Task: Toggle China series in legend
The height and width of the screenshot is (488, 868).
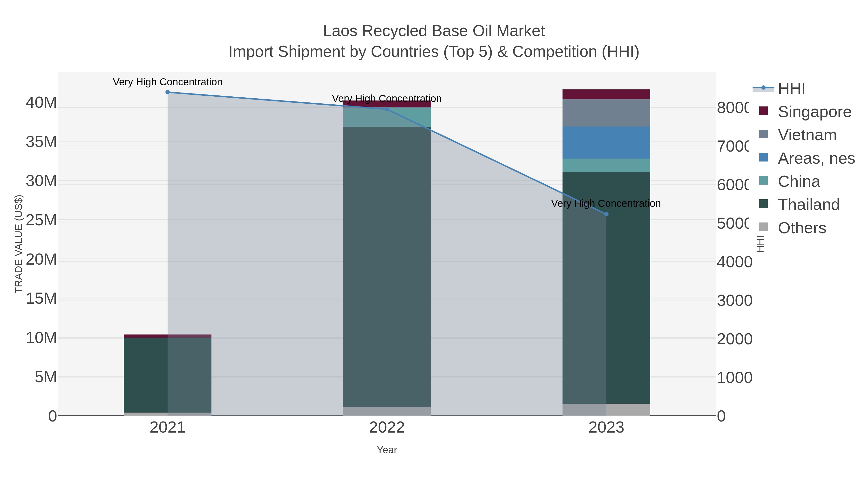Action: tap(789, 181)
